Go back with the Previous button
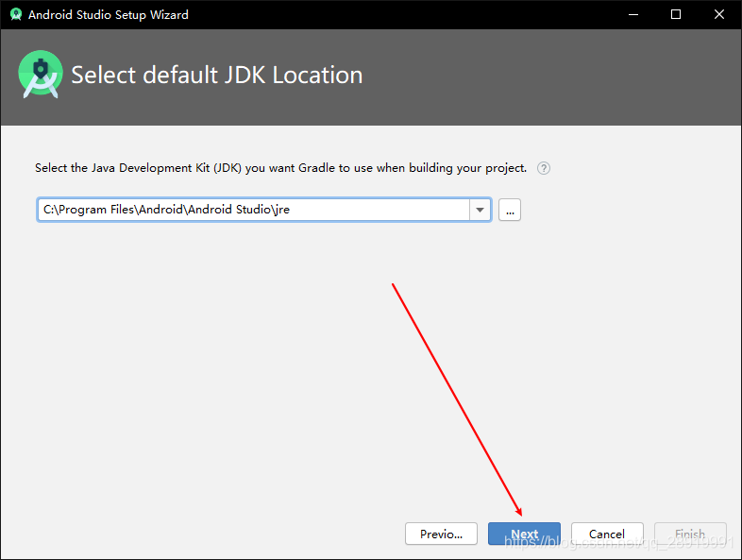742x560 pixels. pyautogui.click(x=441, y=534)
